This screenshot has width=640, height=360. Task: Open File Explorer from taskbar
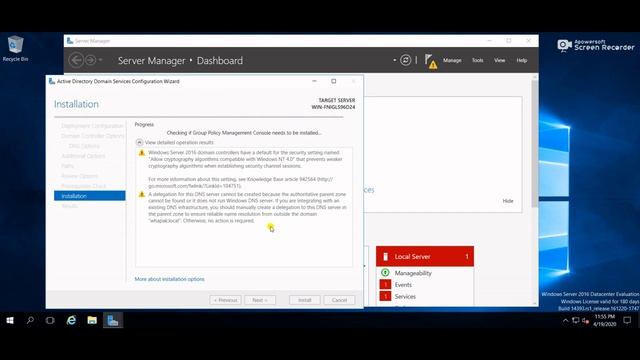(x=92, y=320)
